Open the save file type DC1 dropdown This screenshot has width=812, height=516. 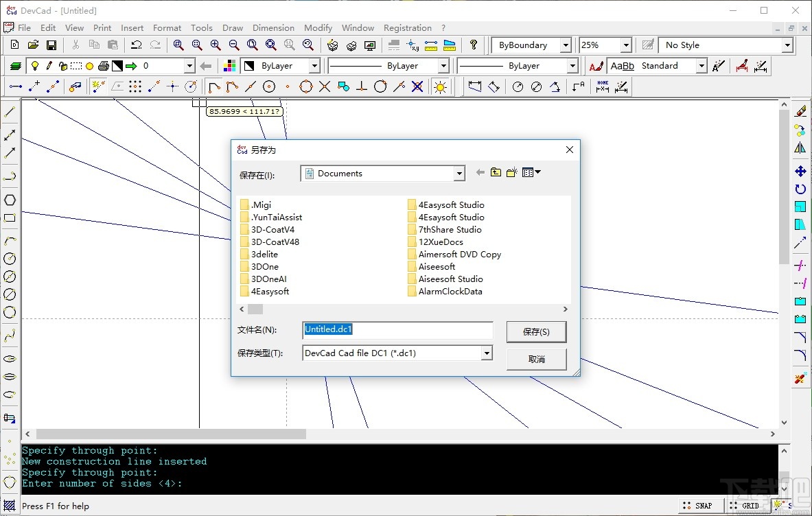tap(487, 352)
